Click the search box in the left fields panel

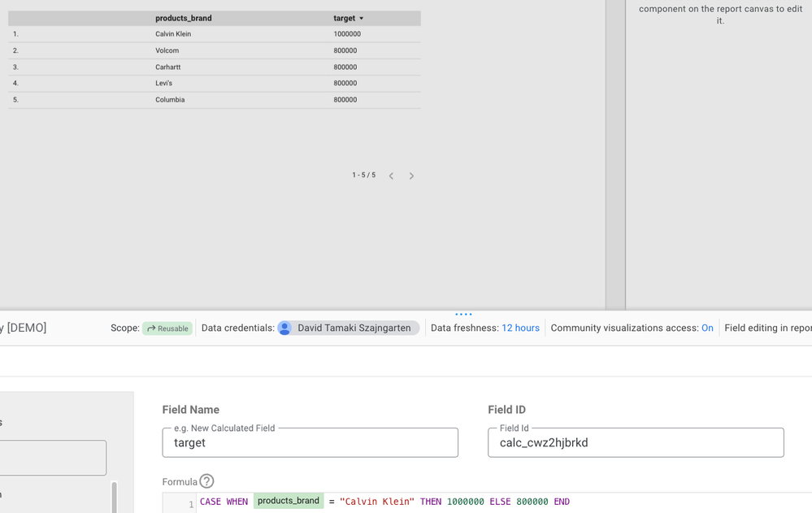pos(53,458)
